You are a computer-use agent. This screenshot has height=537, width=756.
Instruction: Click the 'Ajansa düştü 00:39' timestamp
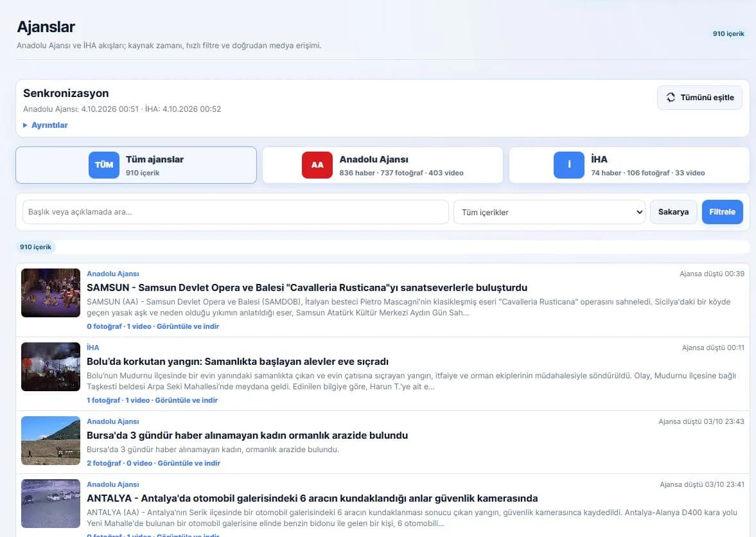(x=712, y=274)
